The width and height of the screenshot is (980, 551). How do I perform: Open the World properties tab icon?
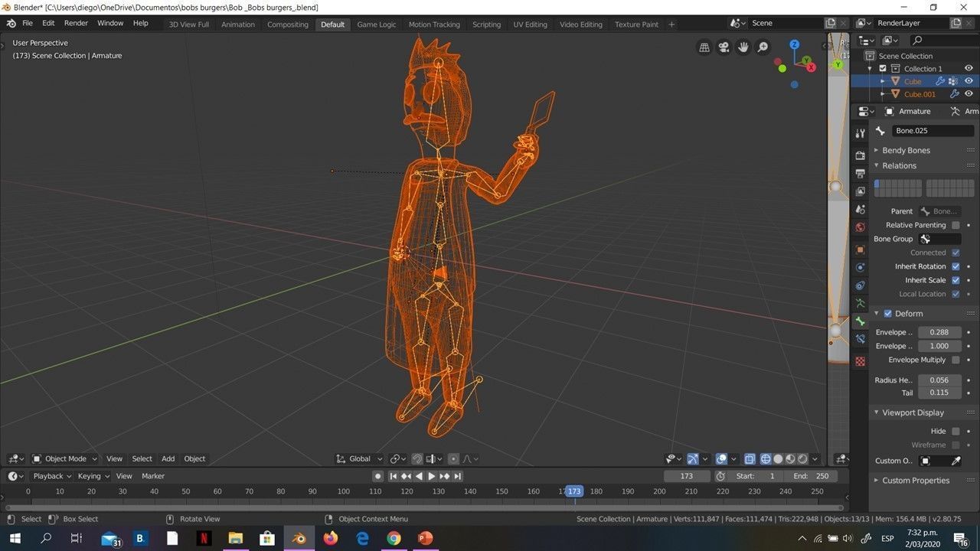tap(861, 227)
